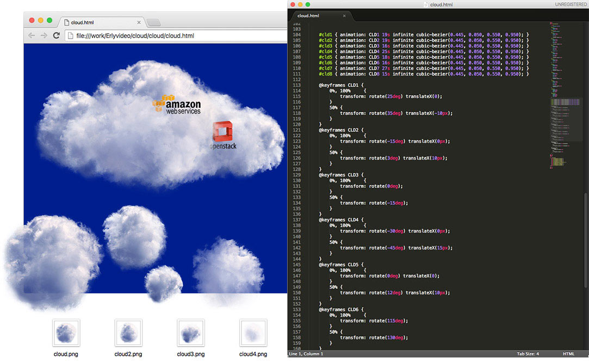Select the cloud4.png file icon

[x=253, y=333]
